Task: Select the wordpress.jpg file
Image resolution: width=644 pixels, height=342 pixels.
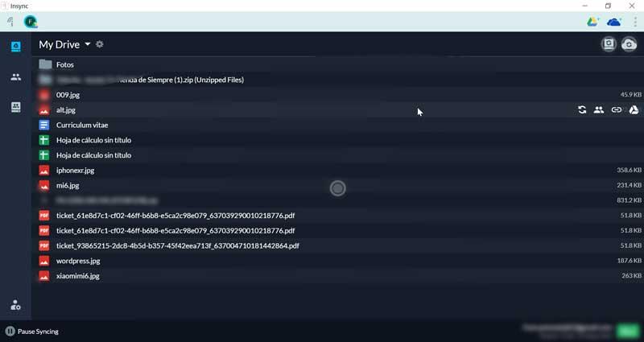Action: [78, 261]
